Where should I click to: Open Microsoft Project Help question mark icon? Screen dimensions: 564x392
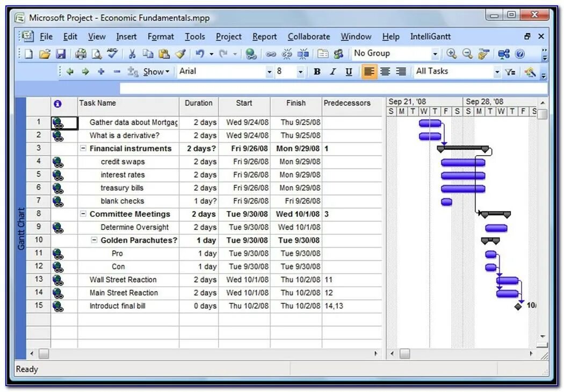pyautogui.click(x=520, y=54)
